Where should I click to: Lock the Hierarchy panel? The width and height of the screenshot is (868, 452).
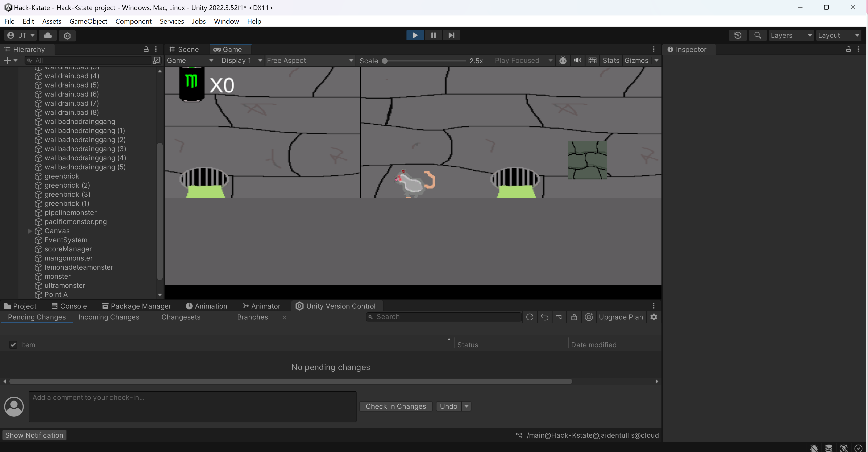click(146, 49)
